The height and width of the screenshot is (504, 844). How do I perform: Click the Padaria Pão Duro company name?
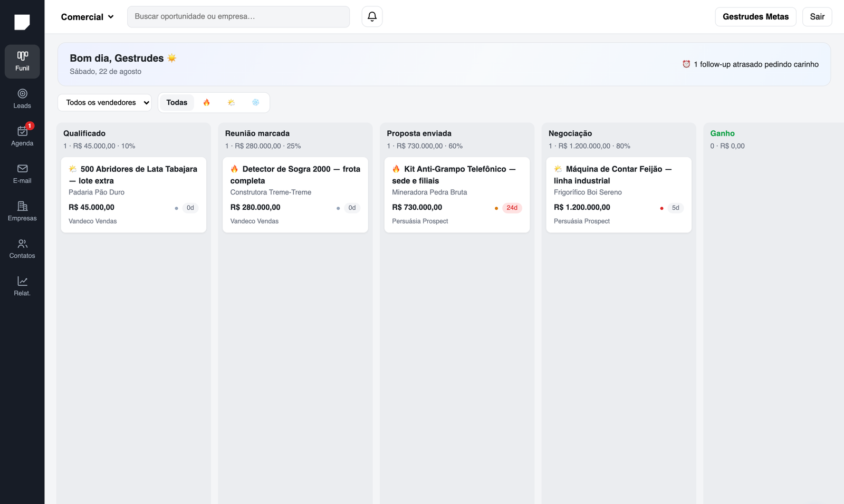click(x=97, y=192)
